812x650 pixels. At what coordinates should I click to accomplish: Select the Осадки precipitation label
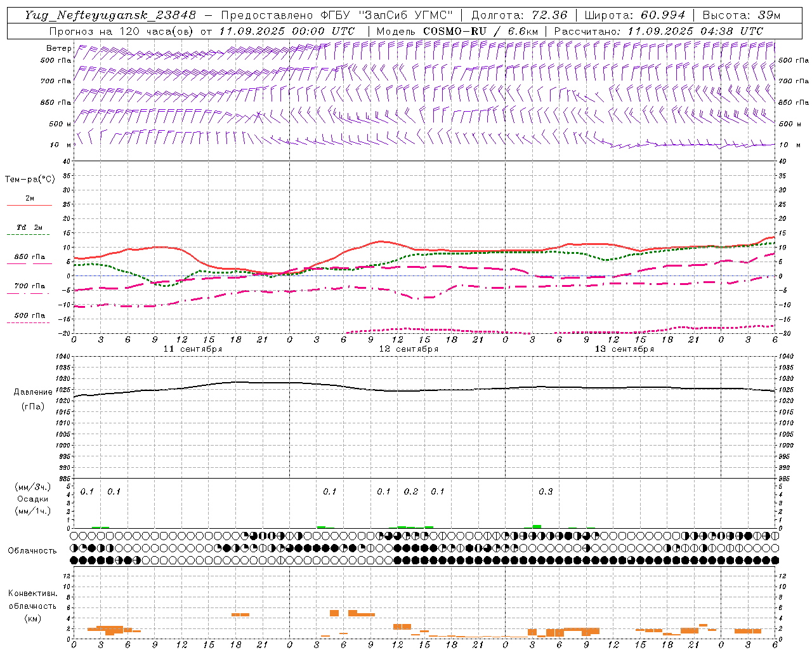[x=32, y=499]
